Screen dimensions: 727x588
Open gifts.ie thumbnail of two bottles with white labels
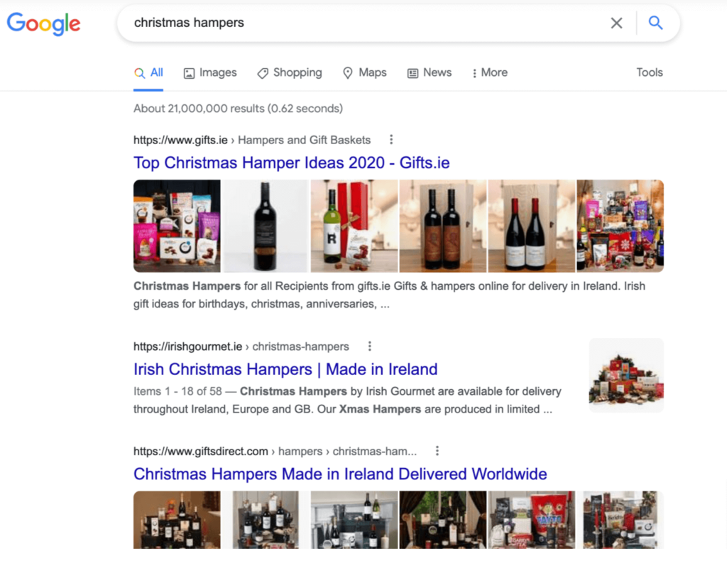(531, 226)
